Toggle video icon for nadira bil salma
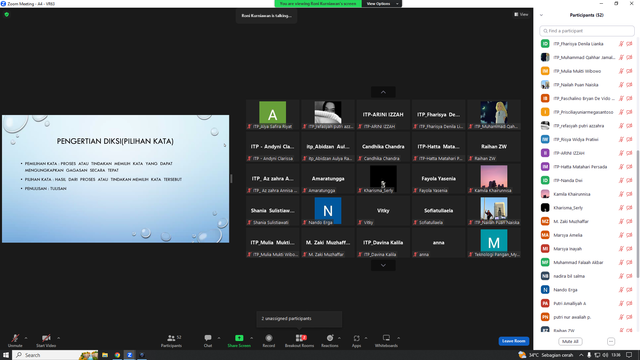640x360 pixels. pos(629,276)
